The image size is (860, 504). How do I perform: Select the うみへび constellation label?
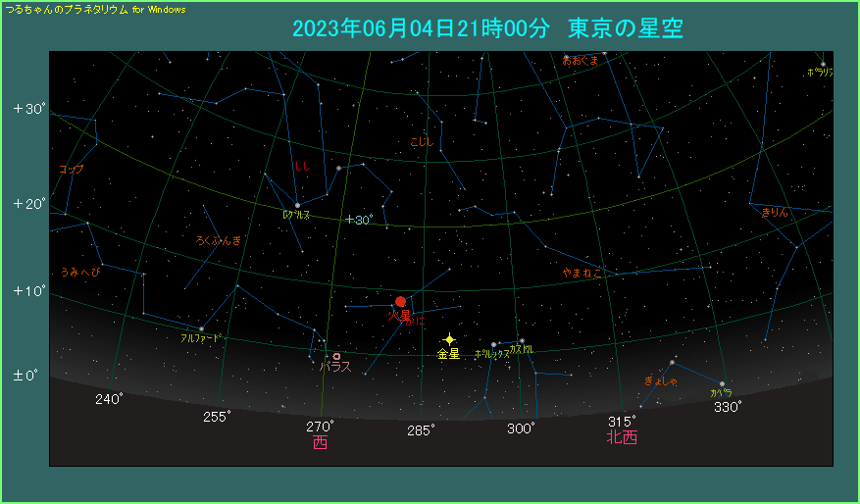(x=79, y=272)
